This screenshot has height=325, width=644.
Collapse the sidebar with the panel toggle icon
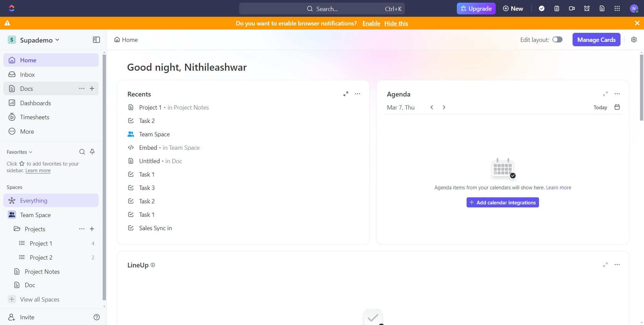[x=96, y=40]
